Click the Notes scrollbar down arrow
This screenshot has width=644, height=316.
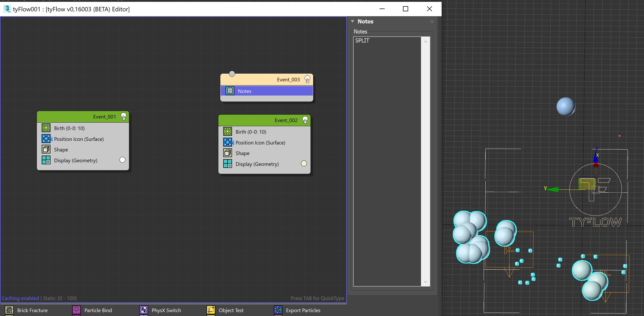(425, 282)
